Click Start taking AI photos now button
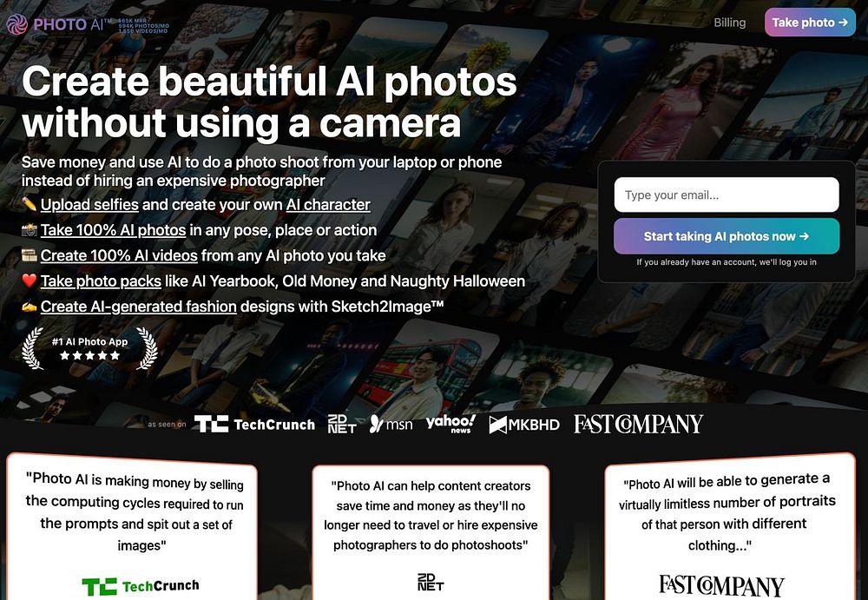 tap(727, 236)
